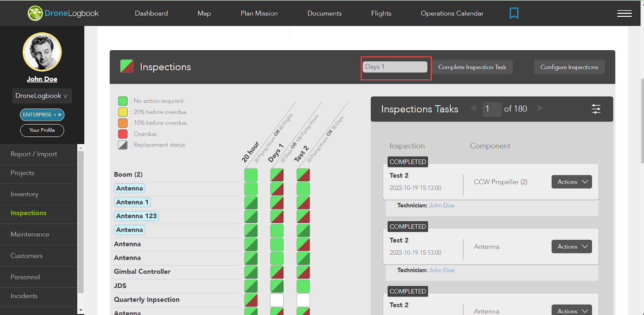This screenshot has height=315, width=644.
Task: Open Operations Calendar
Action: click(452, 13)
